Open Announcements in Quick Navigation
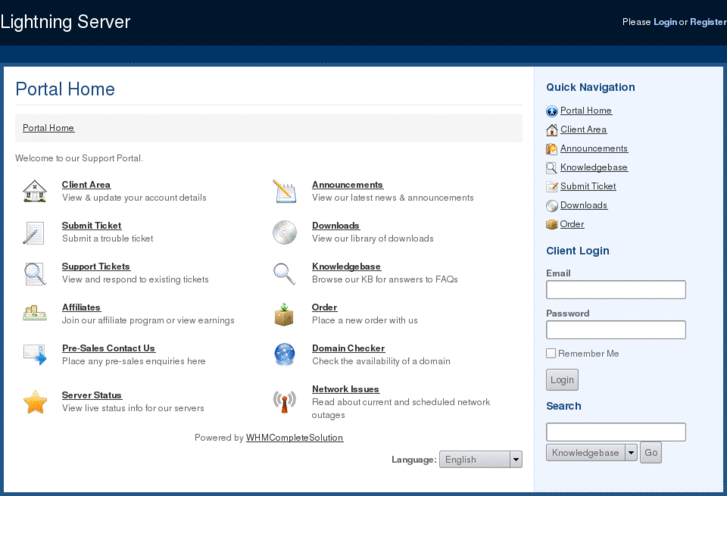 pos(594,149)
